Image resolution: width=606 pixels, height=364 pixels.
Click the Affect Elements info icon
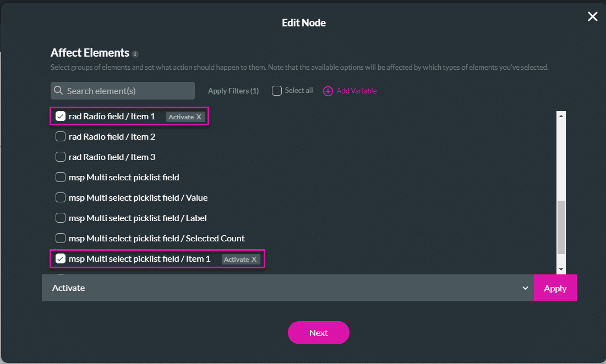point(135,54)
